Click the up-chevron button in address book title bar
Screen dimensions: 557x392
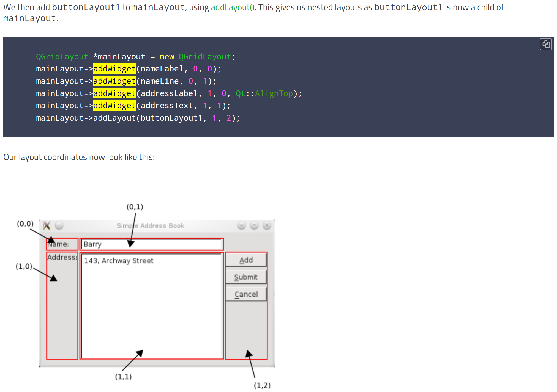[x=254, y=226]
